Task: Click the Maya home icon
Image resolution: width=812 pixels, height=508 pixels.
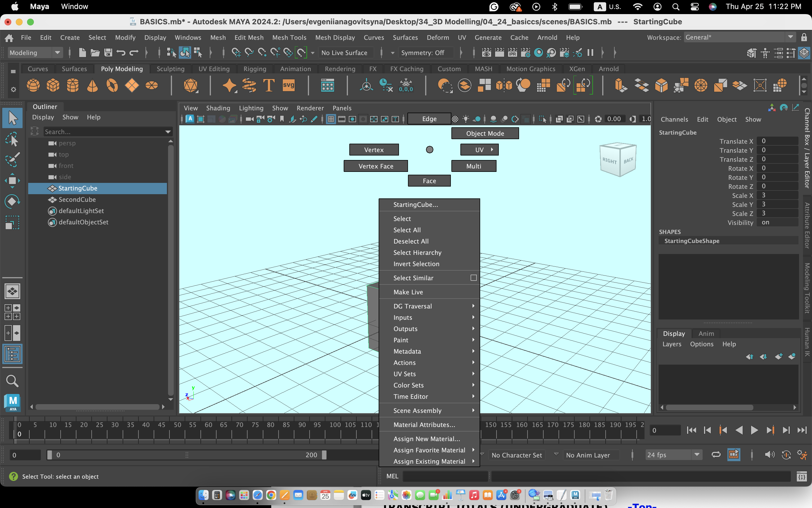Action: [x=9, y=38]
